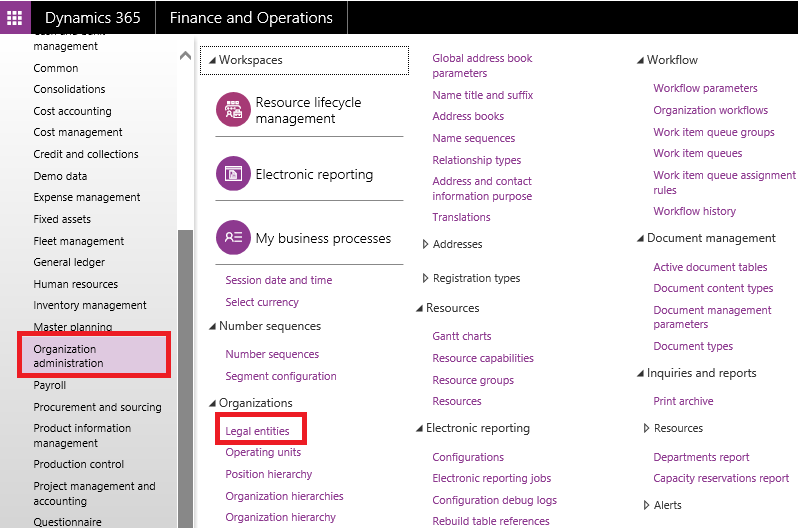Expand Resources under Inquiries and reports
The height and width of the screenshot is (528, 798).
coord(646,428)
